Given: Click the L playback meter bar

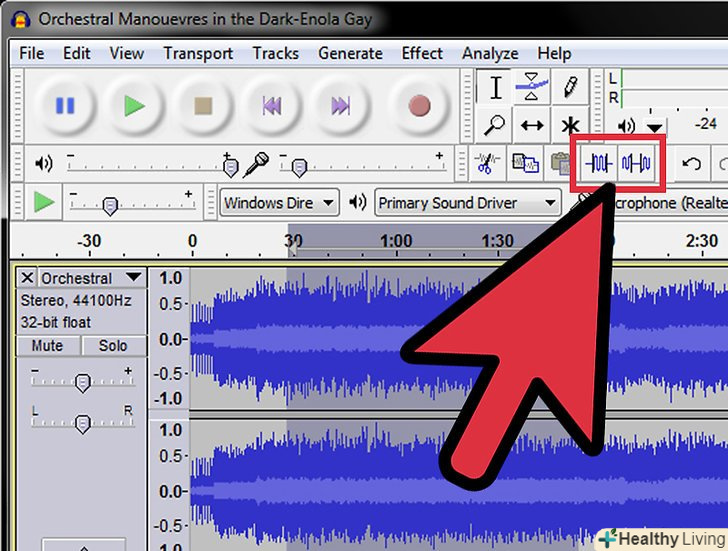Looking at the screenshot, I should (674, 78).
